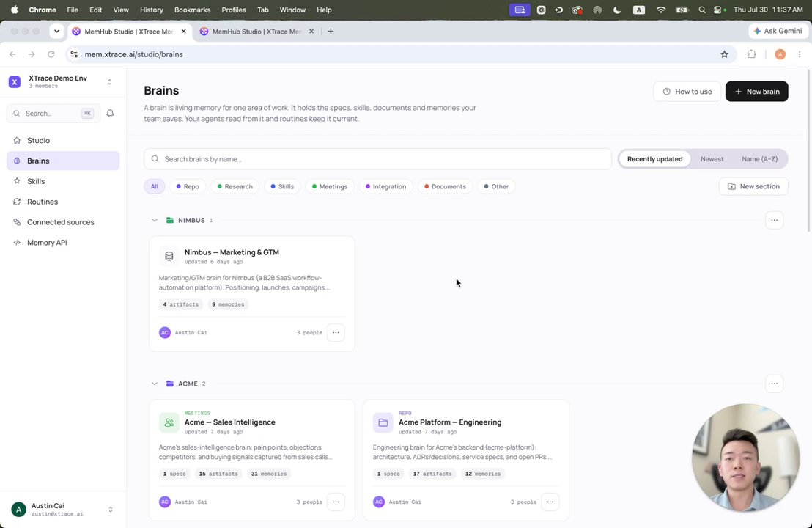
Task: Open macOS Spotlight search icon
Action: pyautogui.click(x=701, y=10)
